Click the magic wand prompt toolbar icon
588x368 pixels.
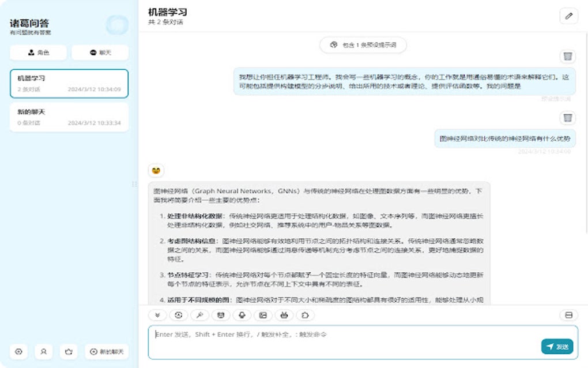pyautogui.click(x=200, y=315)
